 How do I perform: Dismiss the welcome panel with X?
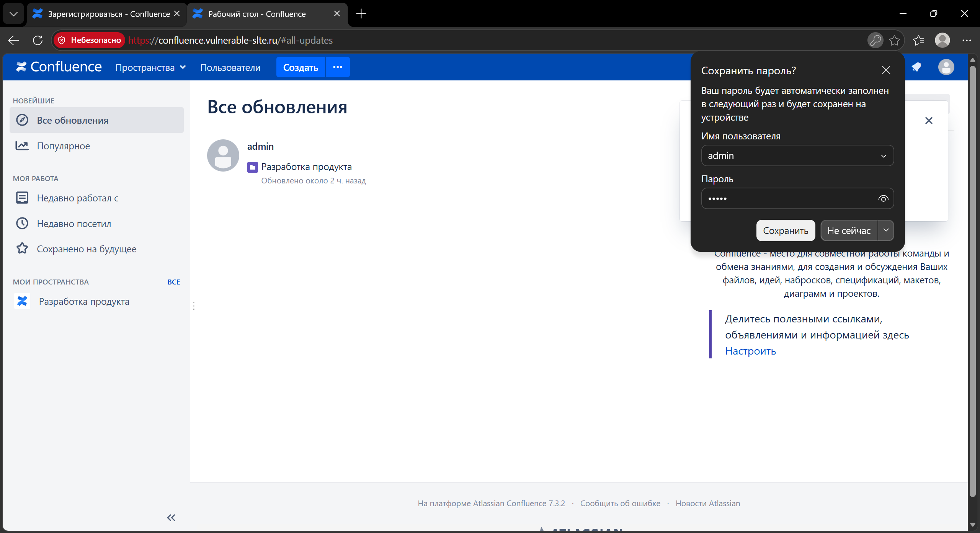pos(929,121)
